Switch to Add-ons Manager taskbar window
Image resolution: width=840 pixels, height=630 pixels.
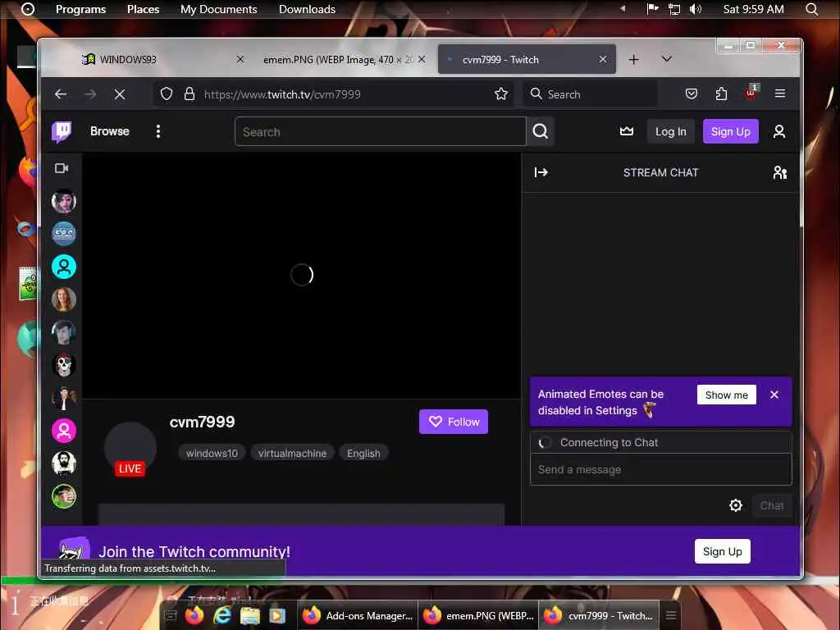(x=358, y=615)
